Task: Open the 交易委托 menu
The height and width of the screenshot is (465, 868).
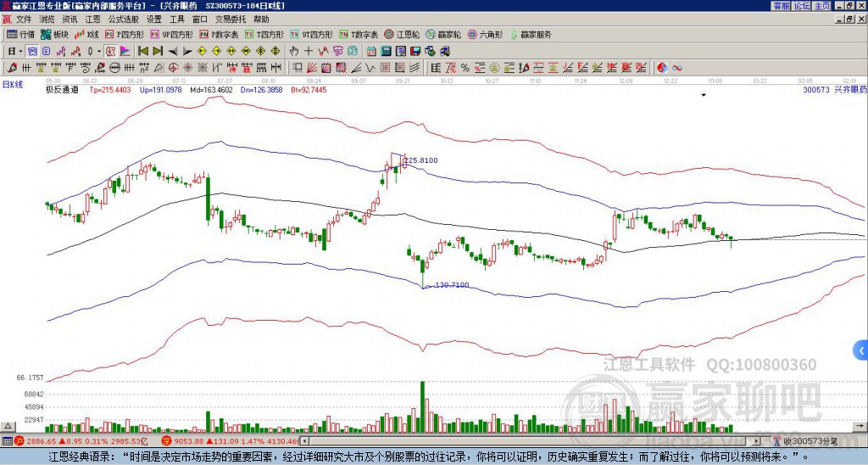Action: (x=231, y=20)
